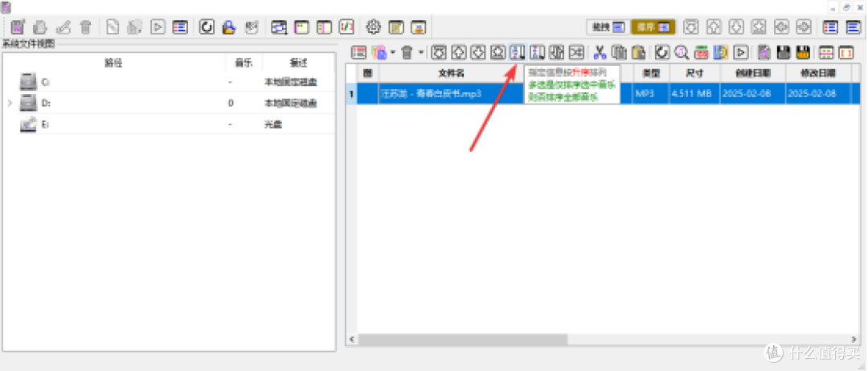This screenshot has height=371, width=868.
Task: Click the 创建日期 column header
Action: [753, 72]
